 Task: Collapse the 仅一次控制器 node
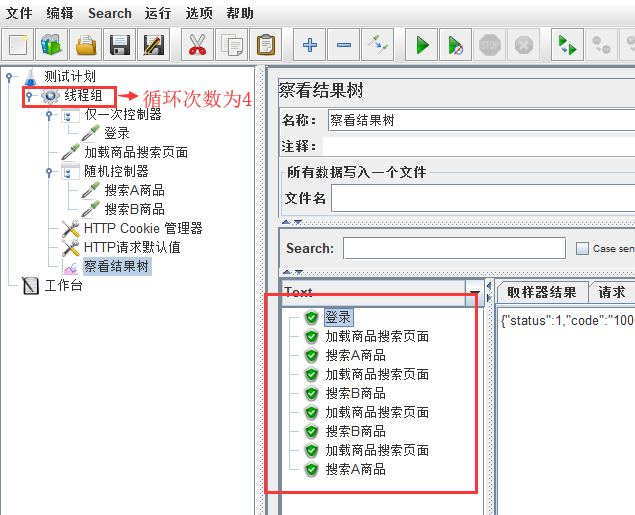[49, 115]
